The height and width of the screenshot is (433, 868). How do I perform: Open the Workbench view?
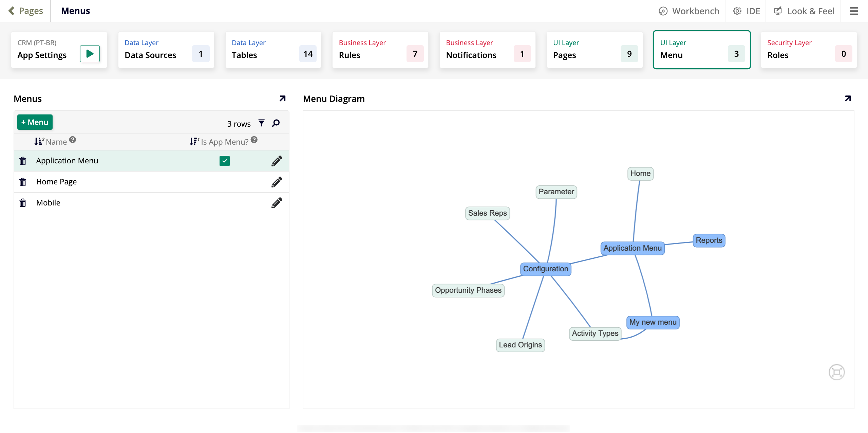pyautogui.click(x=689, y=11)
